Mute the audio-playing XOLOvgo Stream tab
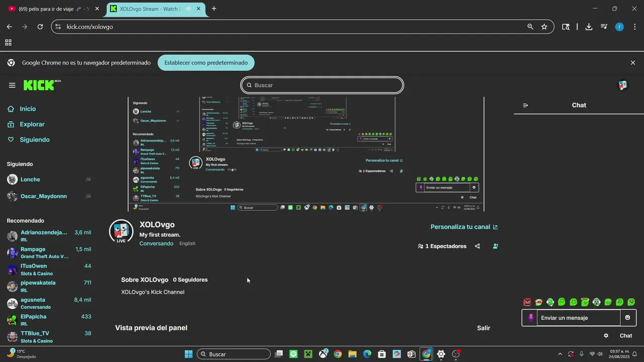The width and height of the screenshot is (644, 362). [188, 9]
